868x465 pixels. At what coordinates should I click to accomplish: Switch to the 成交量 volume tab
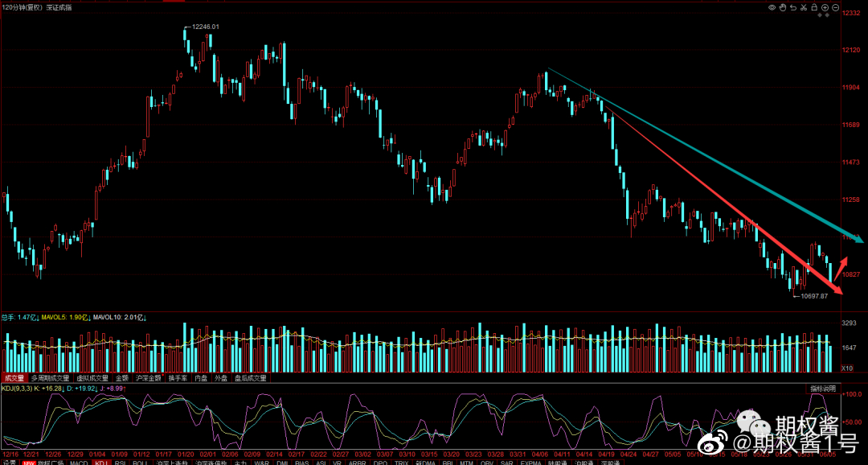coord(14,377)
